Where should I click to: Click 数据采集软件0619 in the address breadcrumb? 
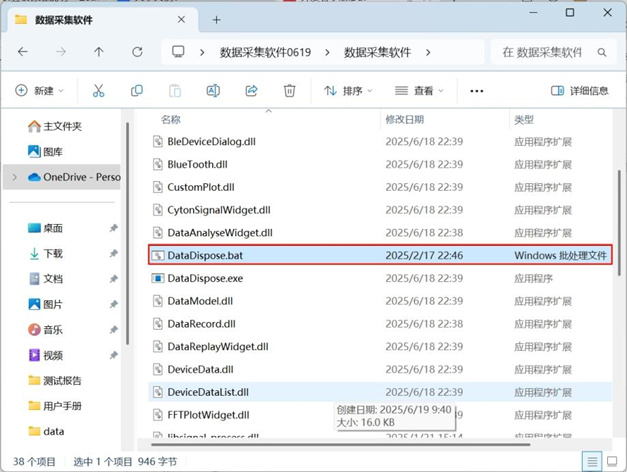click(266, 52)
